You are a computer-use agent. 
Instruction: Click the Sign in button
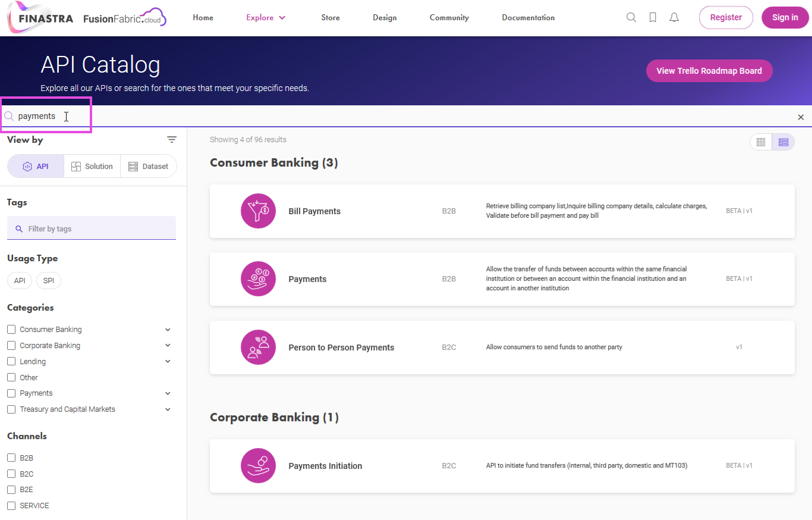[x=785, y=18]
